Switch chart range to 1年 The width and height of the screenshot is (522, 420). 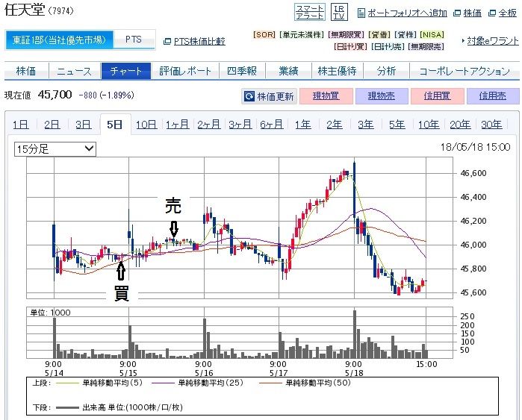(303, 125)
